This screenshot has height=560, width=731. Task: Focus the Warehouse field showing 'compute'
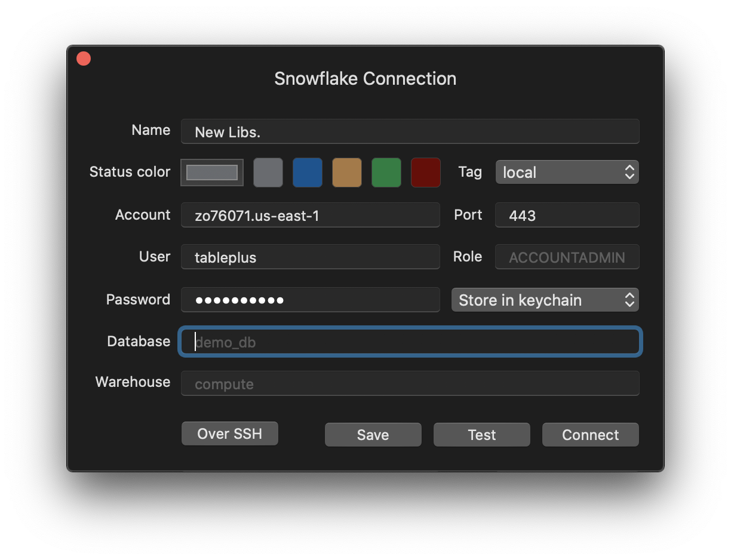[x=410, y=383]
